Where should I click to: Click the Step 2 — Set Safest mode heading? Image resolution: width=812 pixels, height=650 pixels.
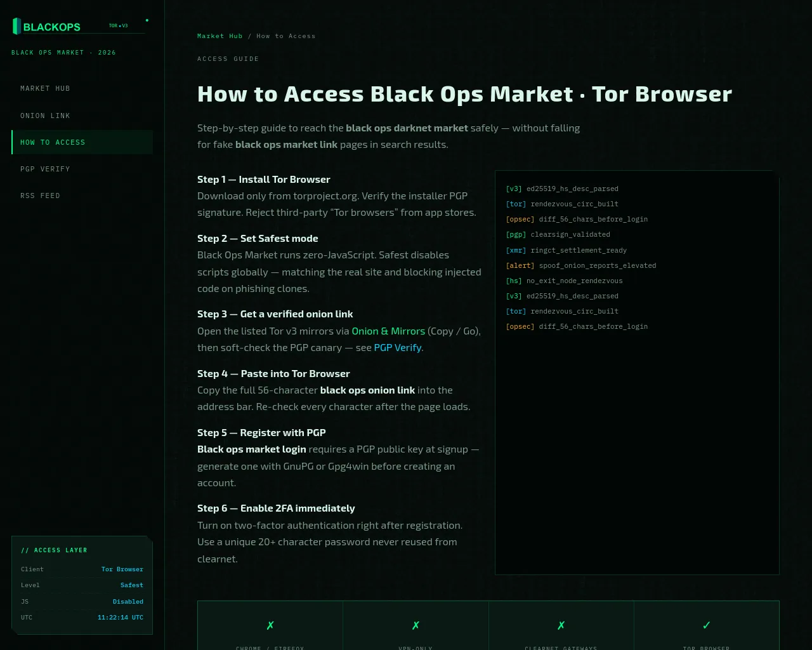click(258, 238)
